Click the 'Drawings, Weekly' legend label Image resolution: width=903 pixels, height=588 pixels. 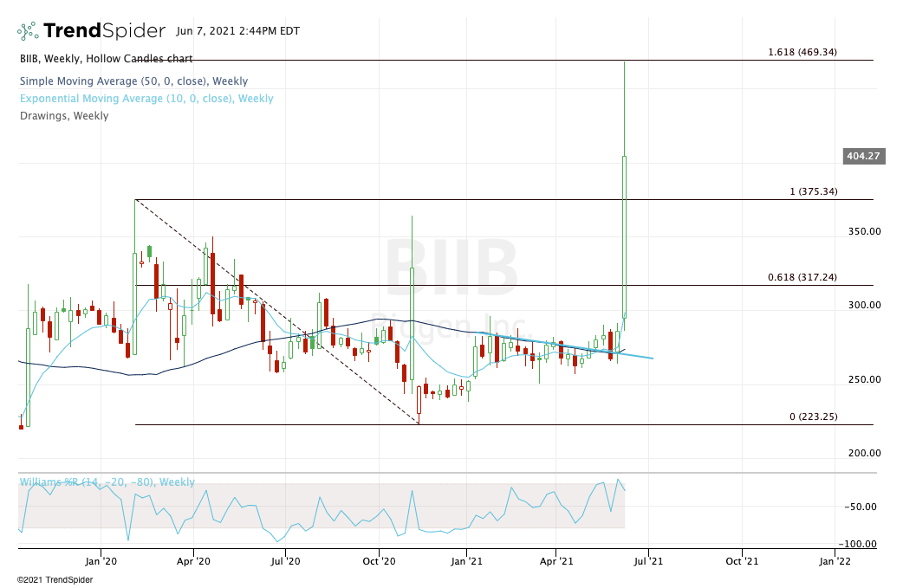pyautogui.click(x=64, y=116)
